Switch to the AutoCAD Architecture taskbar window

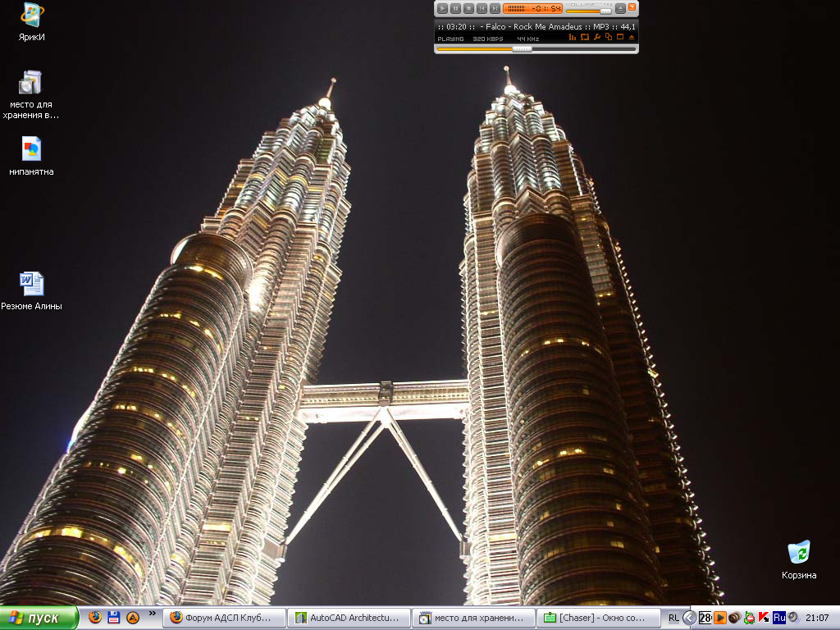(x=348, y=618)
